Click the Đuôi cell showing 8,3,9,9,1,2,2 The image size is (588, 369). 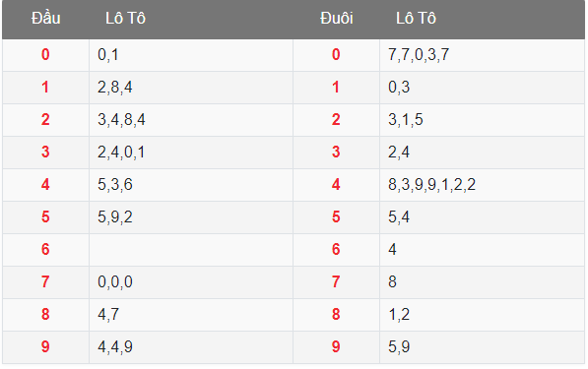[483, 185]
